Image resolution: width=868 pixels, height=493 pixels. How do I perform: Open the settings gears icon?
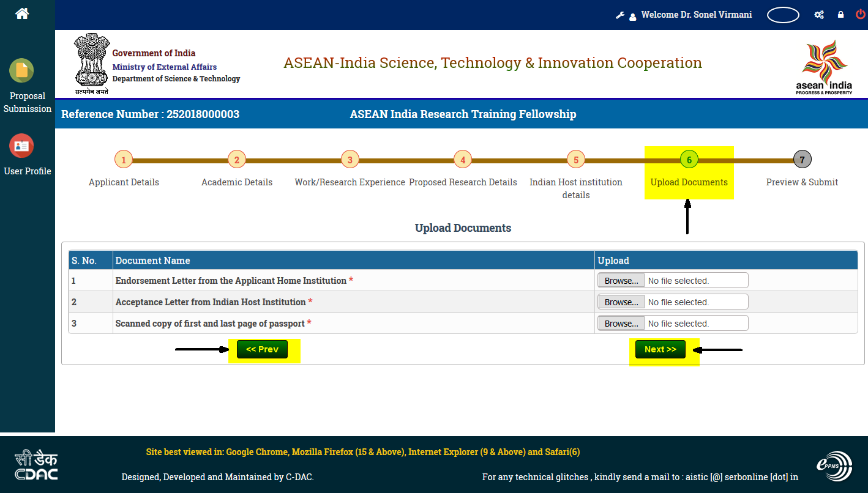[819, 15]
